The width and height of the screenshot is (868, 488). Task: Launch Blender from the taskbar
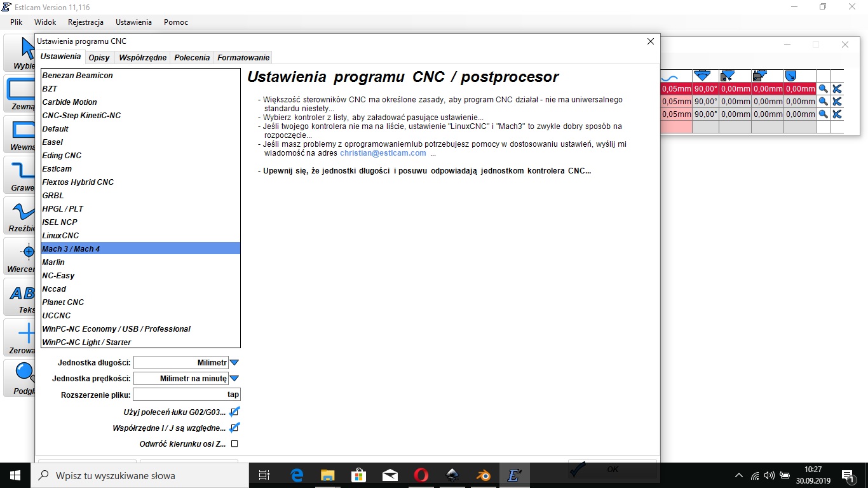483,475
